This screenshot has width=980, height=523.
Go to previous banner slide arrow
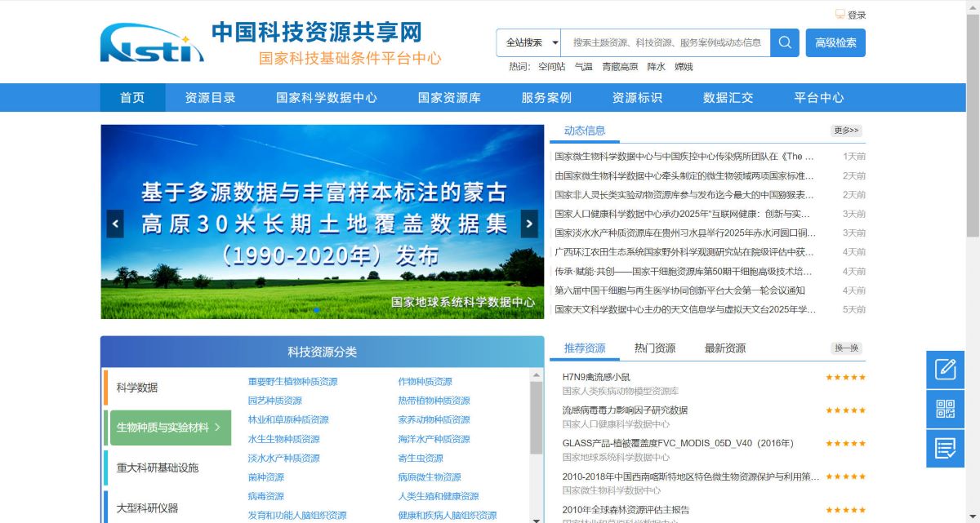click(116, 224)
